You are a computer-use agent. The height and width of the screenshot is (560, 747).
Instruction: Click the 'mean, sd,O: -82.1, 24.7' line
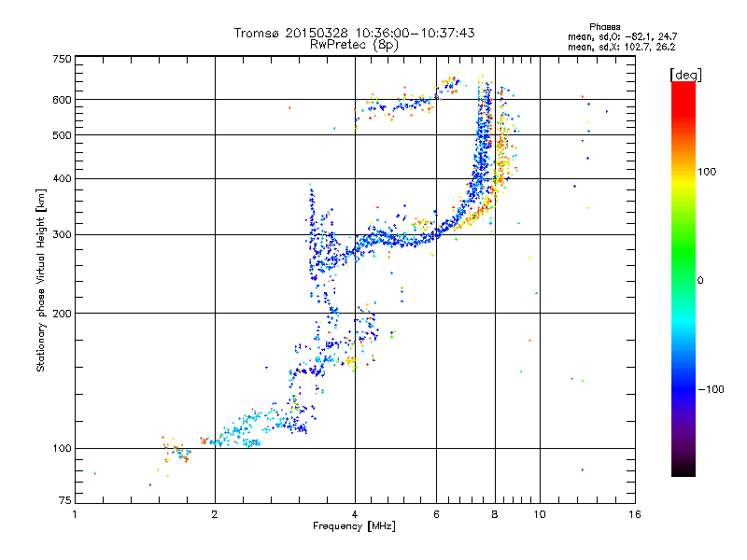coord(622,36)
